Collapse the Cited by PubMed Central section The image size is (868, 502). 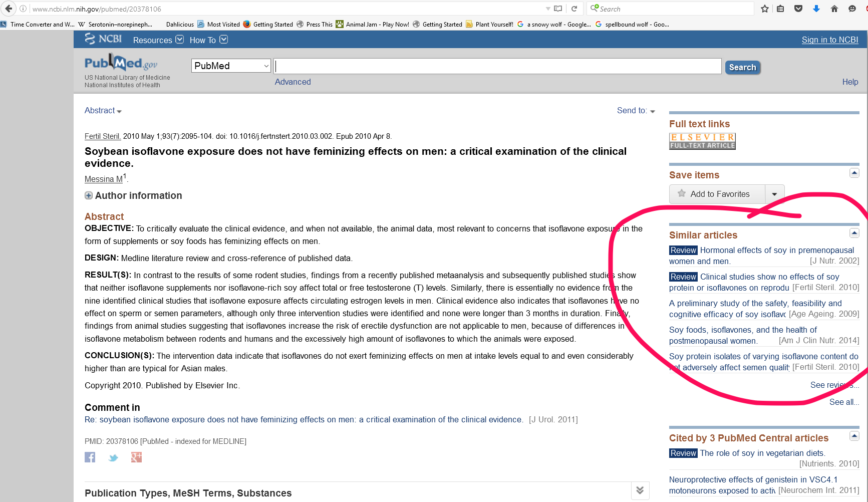[854, 436]
